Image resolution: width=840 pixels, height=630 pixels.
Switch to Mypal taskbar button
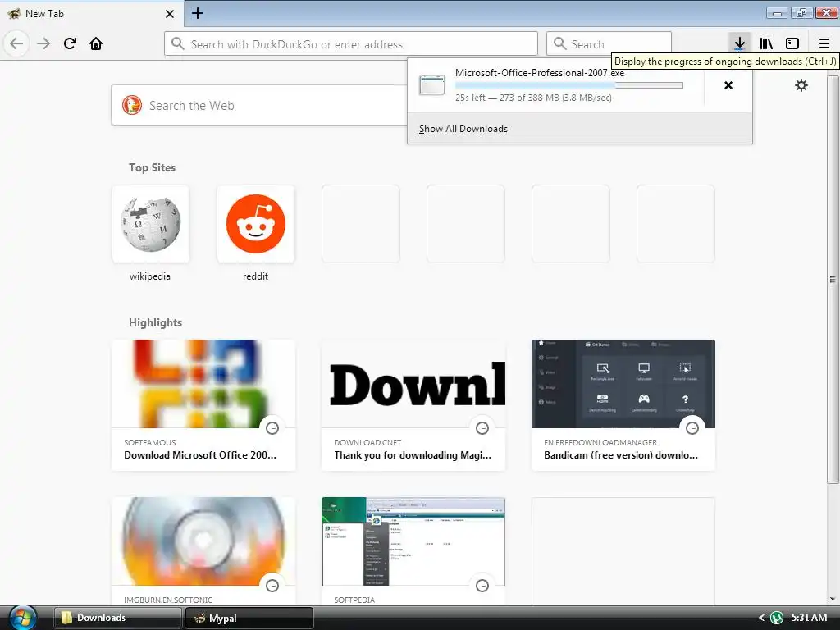point(249,618)
